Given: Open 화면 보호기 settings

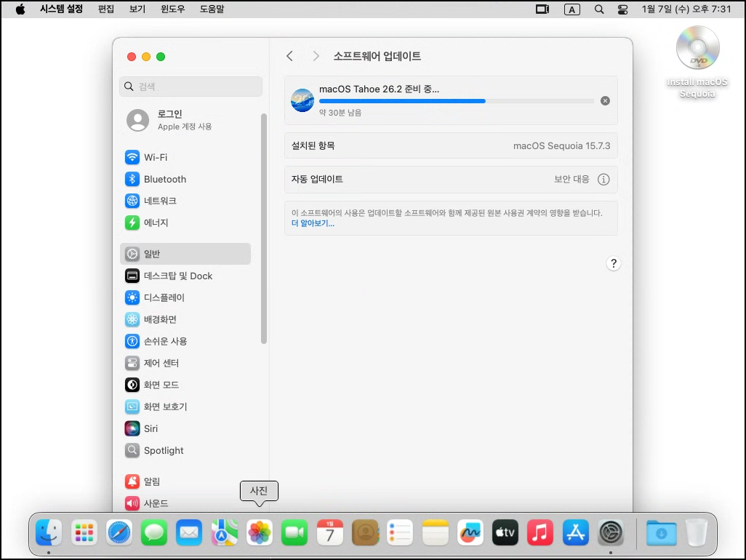Looking at the screenshot, I should coord(185,407).
